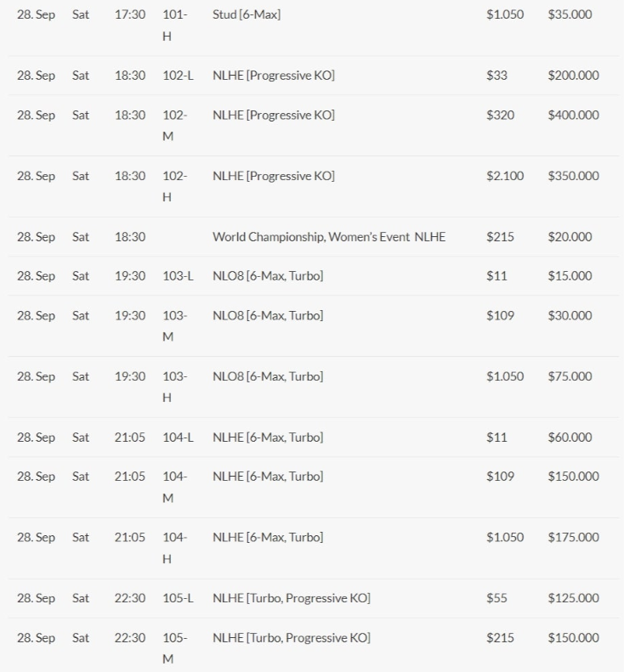Click the $2.100 buy-in for event 102-H
This screenshot has width=624, height=672.
pos(504,176)
